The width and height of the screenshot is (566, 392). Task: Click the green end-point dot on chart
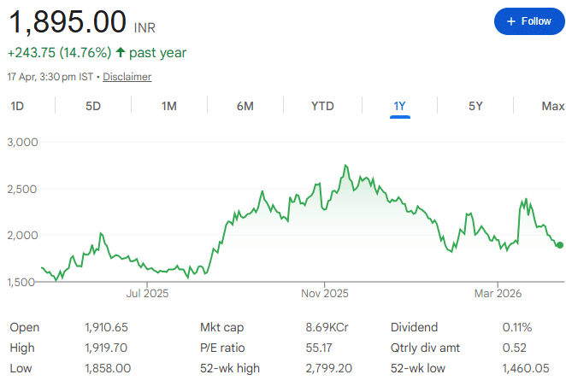[560, 245]
